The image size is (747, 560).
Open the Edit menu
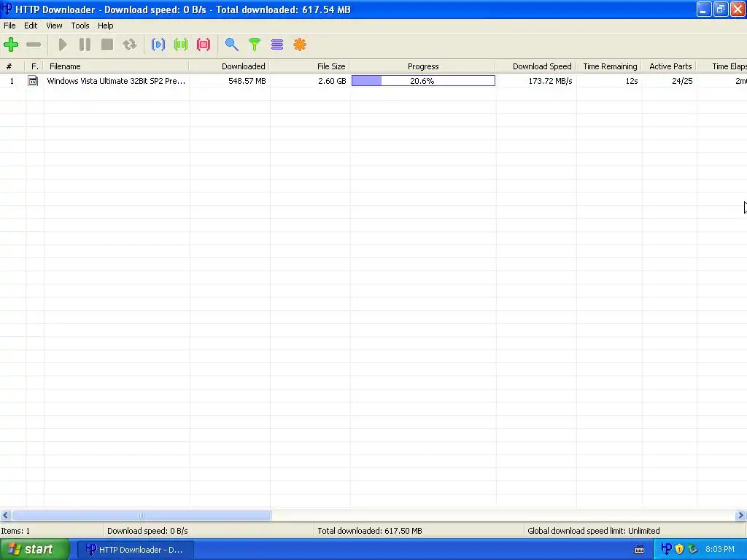pos(31,26)
